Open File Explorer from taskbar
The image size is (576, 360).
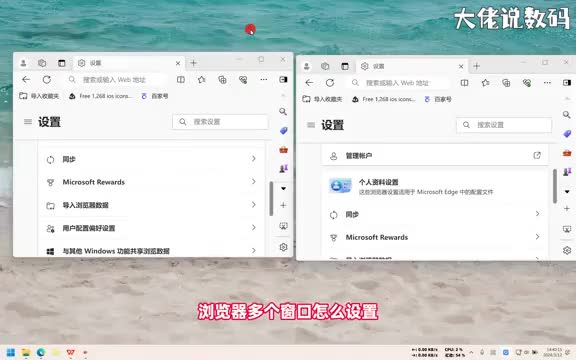(26, 353)
